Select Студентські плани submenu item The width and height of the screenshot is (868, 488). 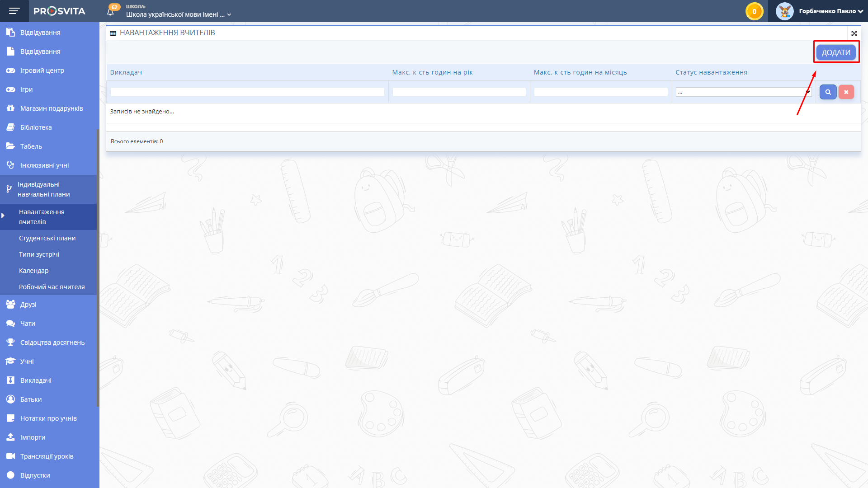click(47, 238)
